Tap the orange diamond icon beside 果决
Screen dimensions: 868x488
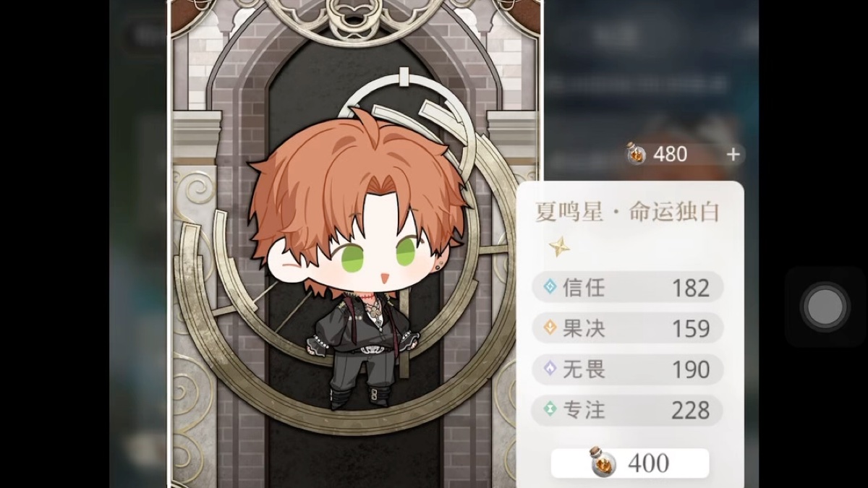[550, 328]
